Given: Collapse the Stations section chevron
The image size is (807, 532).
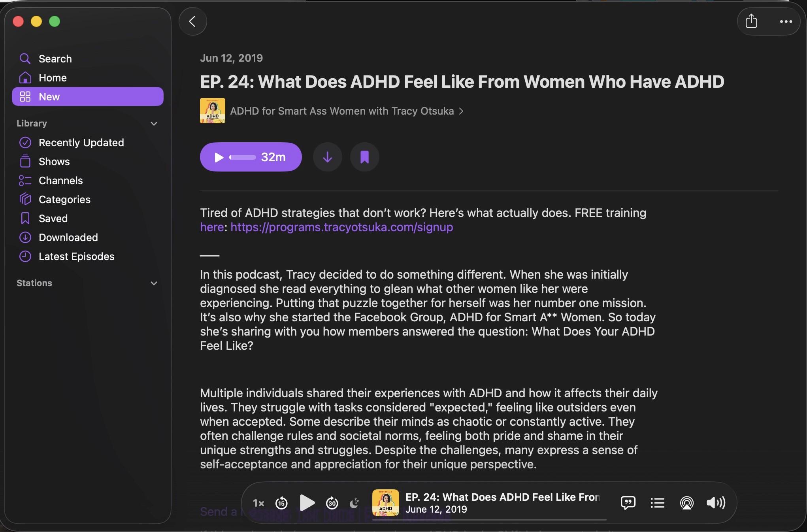Looking at the screenshot, I should (154, 283).
